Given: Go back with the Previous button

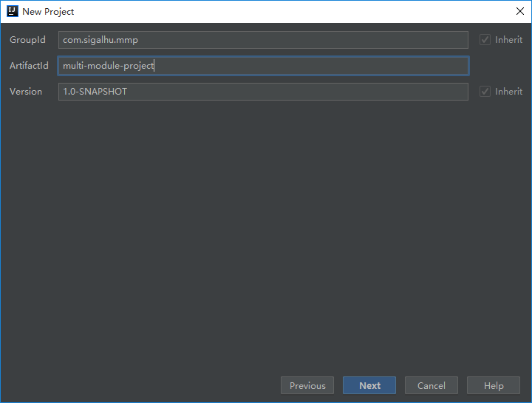Looking at the screenshot, I should 307,385.
